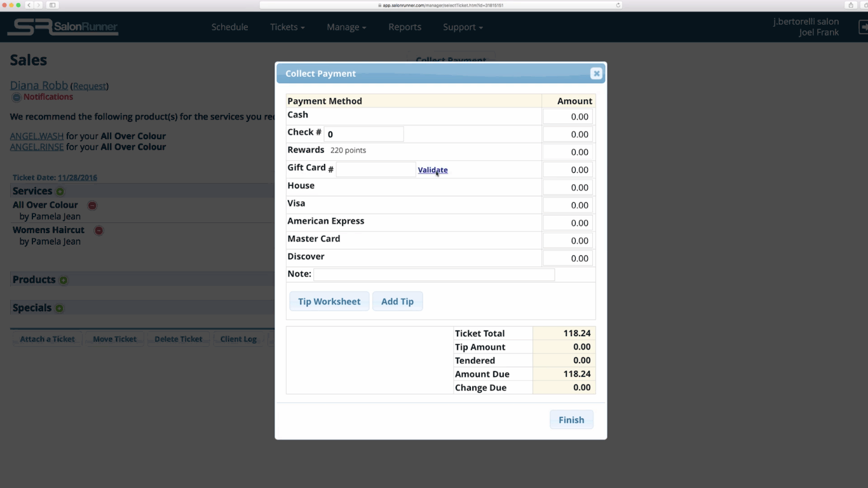Go back using the browser back arrow
Viewport: 868px width, 488px height.
point(29,4)
